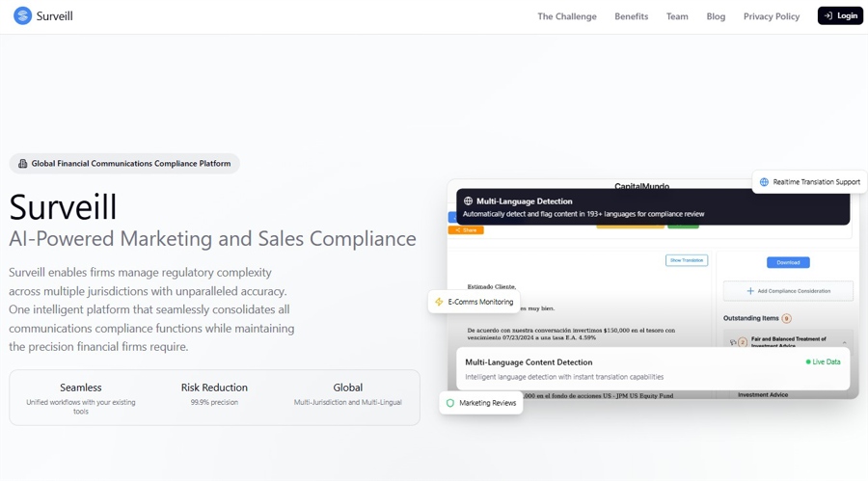The height and width of the screenshot is (481, 868).
Task: Click the Outstanding Items count badge
Action: click(x=786, y=318)
